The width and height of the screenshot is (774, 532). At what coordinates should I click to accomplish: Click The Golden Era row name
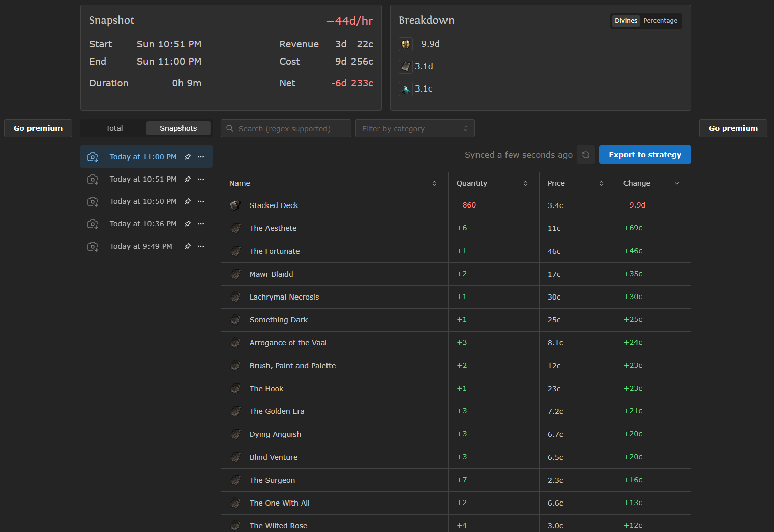(x=277, y=411)
